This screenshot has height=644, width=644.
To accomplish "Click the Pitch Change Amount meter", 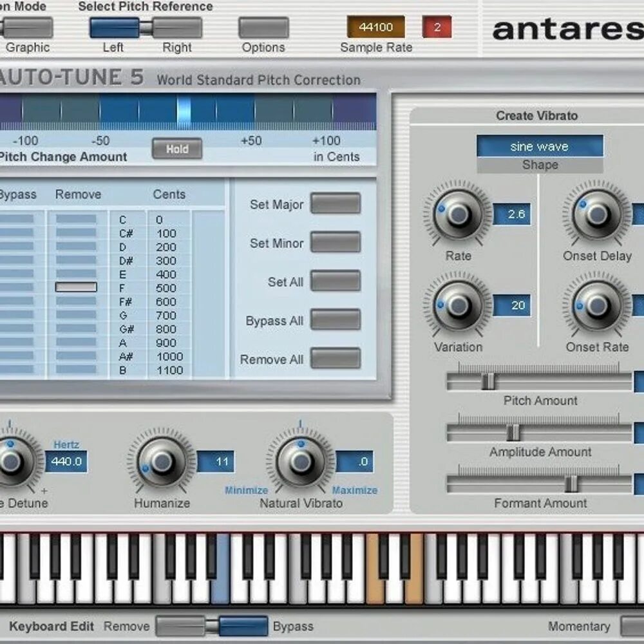I will [x=188, y=111].
